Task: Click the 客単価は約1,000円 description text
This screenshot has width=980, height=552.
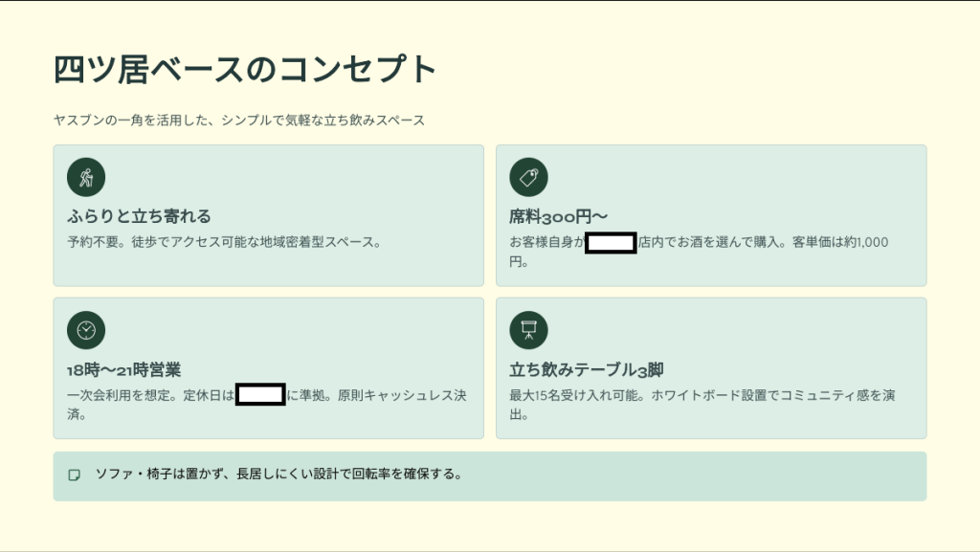Action: tap(833, 243)
